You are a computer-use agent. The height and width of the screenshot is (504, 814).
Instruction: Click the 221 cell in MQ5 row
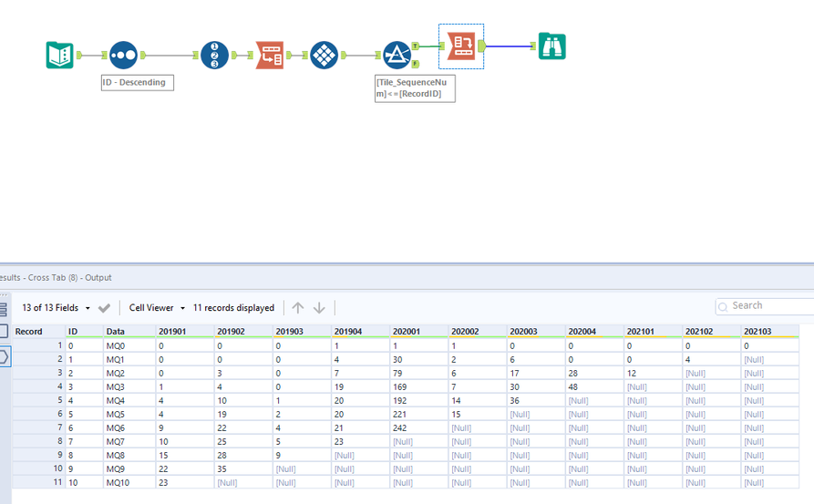(419, 414)
